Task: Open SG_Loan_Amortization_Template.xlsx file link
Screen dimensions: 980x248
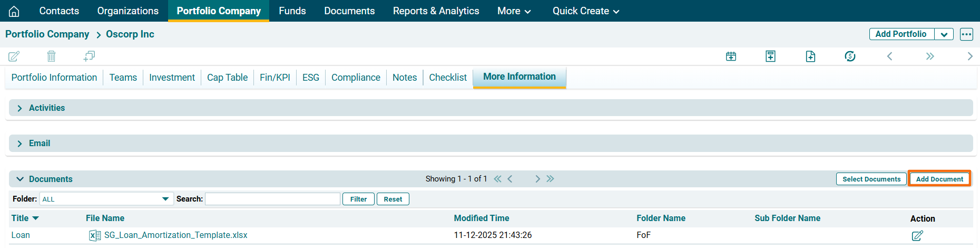Action: pos(175,235)
